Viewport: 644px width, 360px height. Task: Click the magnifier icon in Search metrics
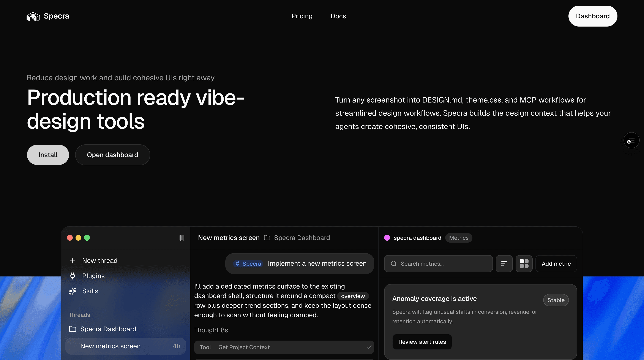394,264
